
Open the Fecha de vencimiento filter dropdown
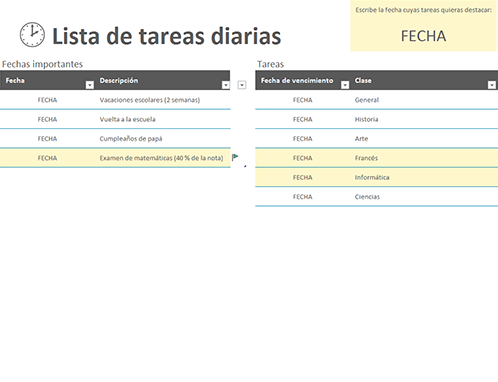tap(345, 85)
